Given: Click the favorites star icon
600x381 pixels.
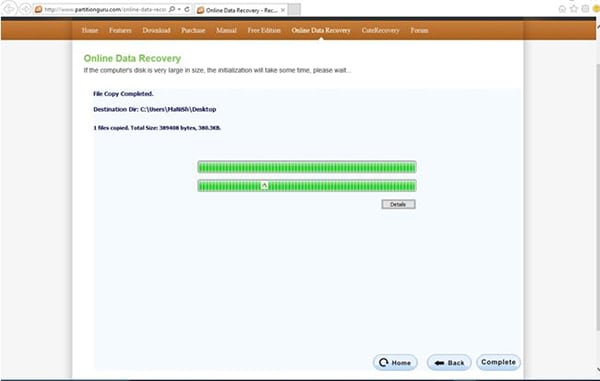Looking at the screenshot, I should click(x=574, y=9).
